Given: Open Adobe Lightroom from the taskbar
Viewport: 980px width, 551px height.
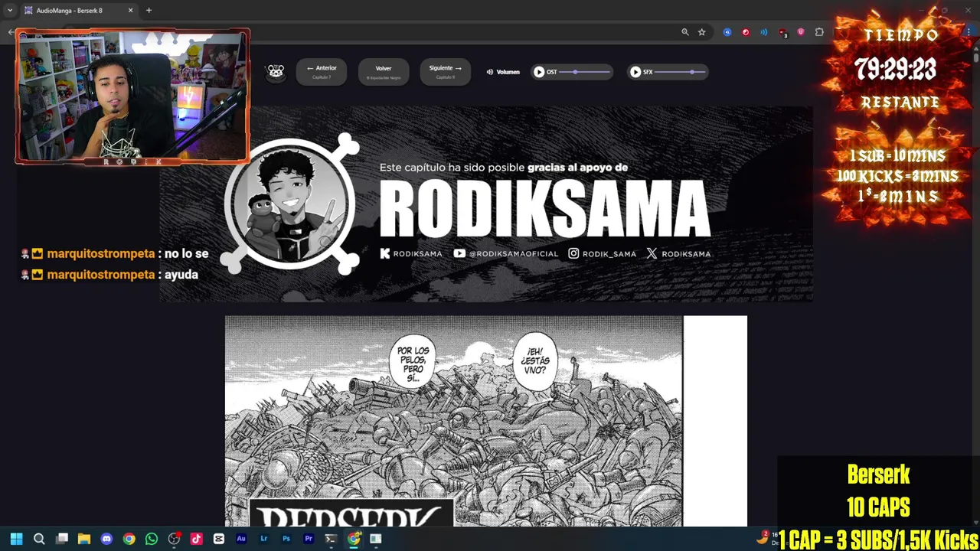Looking at the screenshot, I should pyautogui.click(x=264, y=539).
